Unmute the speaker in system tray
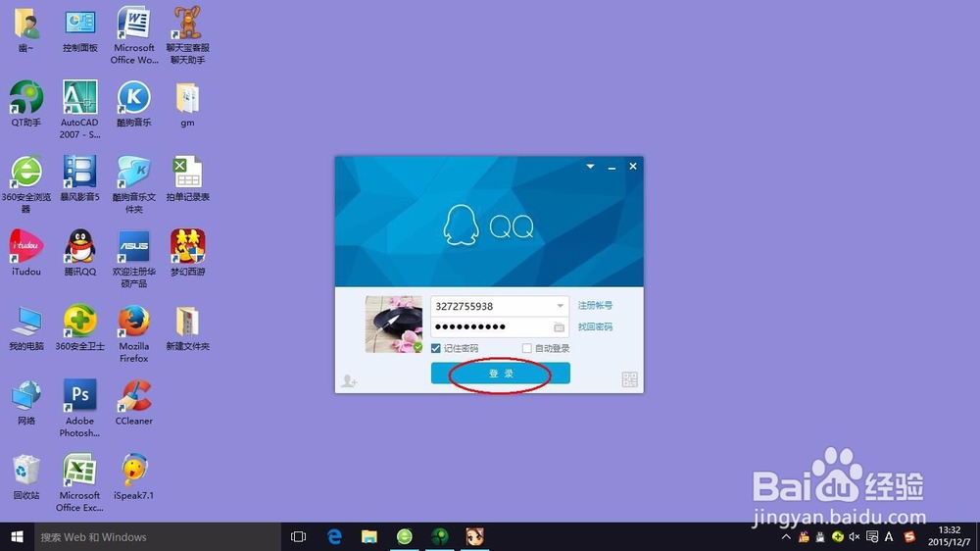This screenshot has width=980, height=551. [x=855, y=536]
